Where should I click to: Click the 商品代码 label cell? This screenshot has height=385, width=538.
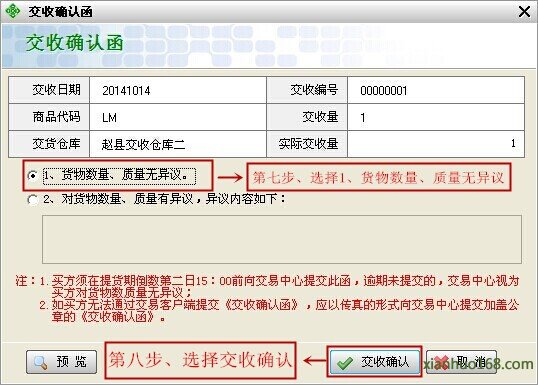[49, 117]
